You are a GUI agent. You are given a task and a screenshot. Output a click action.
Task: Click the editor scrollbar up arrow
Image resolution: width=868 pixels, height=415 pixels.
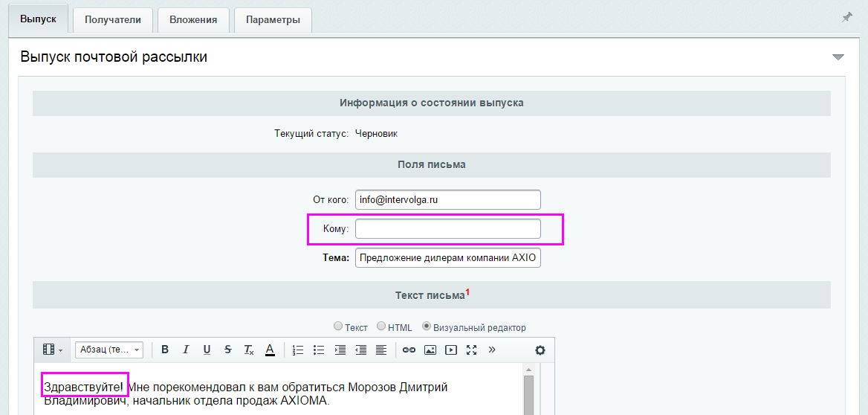pyautogui.click(x=528, y=369)
